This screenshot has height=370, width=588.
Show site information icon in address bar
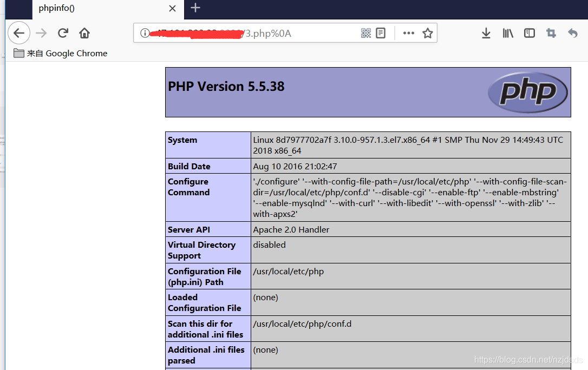click(145, 33)
